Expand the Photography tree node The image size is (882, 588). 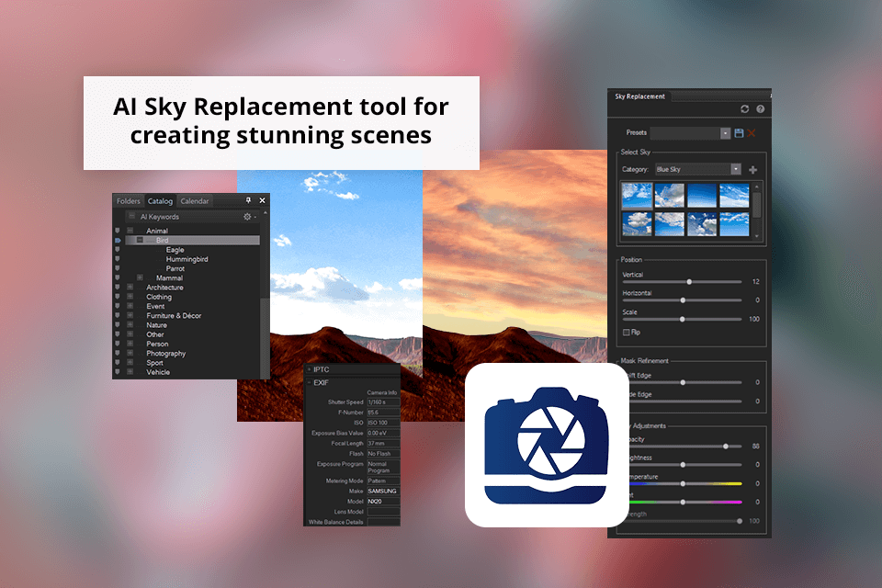[130, 354]
